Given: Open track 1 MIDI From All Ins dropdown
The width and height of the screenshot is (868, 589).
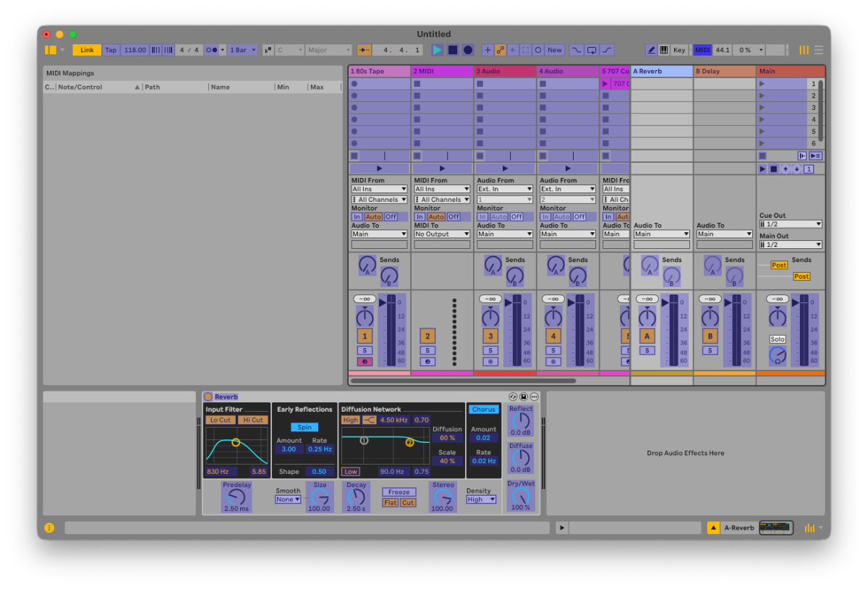Looking at the screenshot, I should (379, 189).
